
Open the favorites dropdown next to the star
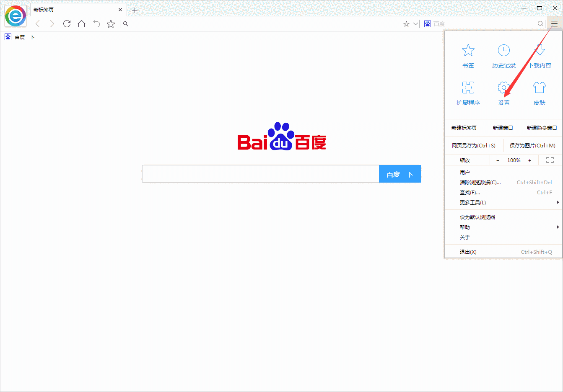coord(415,24)
